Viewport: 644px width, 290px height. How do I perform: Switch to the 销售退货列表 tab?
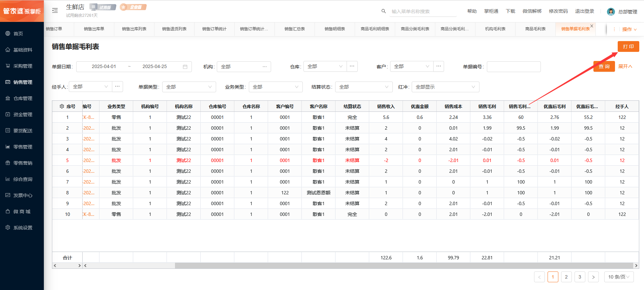coord(174,29)
